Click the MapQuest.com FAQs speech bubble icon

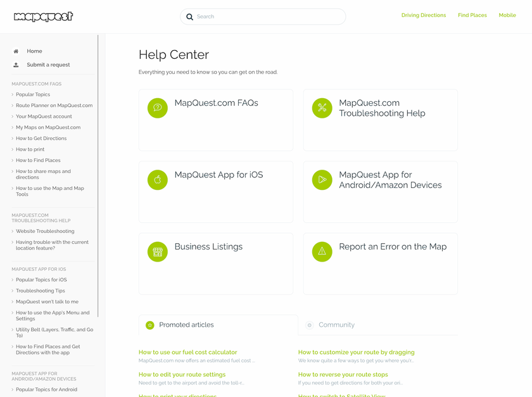pos(157,108)
